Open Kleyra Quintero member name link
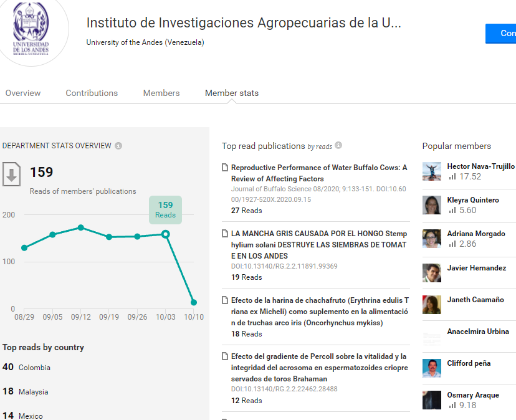The image size is (516, 420). [473, 200]
